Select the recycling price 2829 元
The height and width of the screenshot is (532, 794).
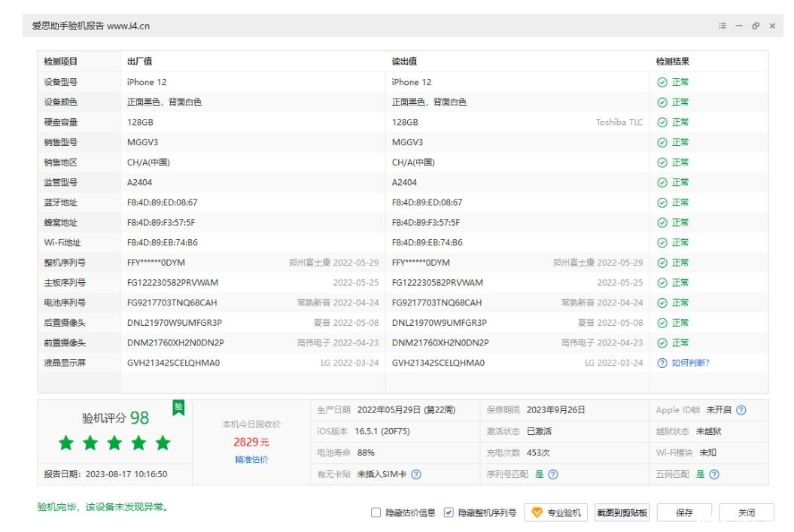tap(251, 442)
